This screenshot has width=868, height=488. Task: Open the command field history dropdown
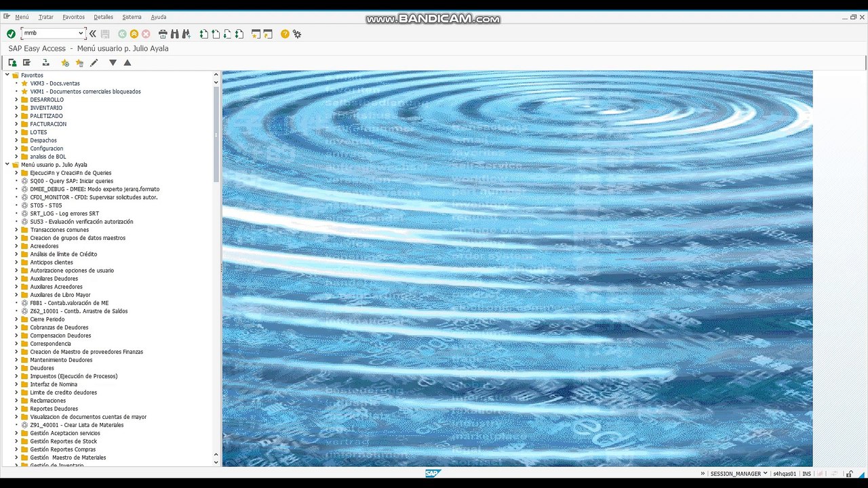tap(81, 33)
